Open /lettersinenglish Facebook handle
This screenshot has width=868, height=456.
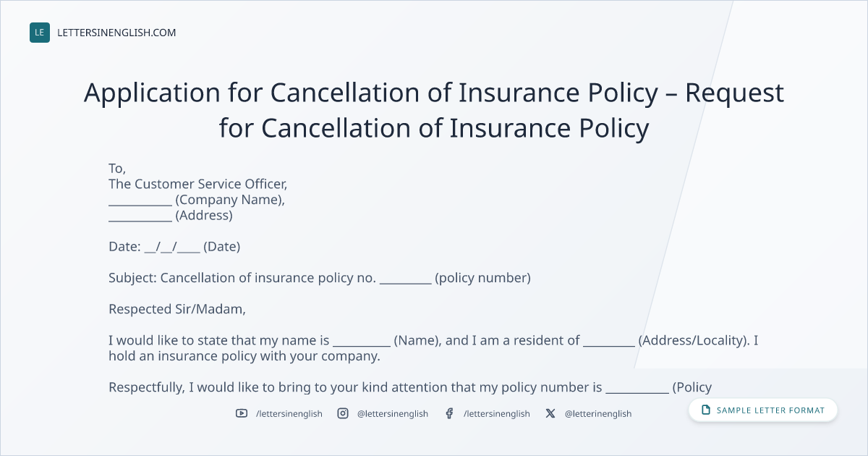click(497, 413)
